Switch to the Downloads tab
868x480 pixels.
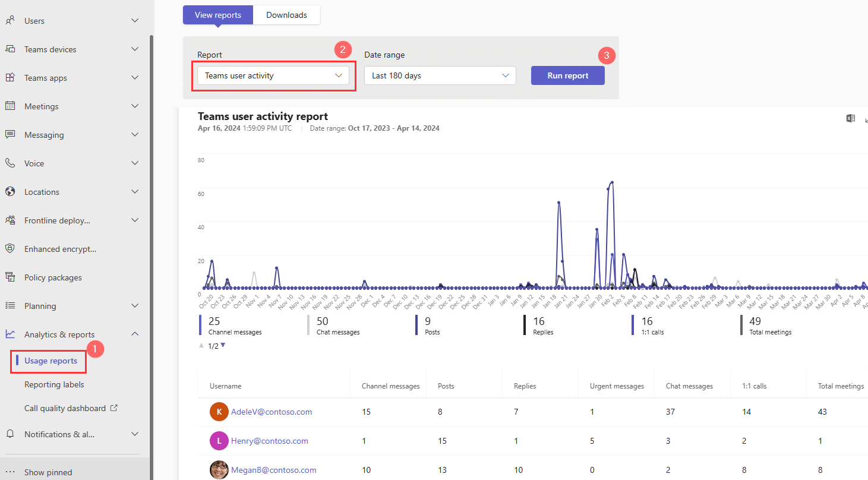pyautogui.click(x=286, y=14)
